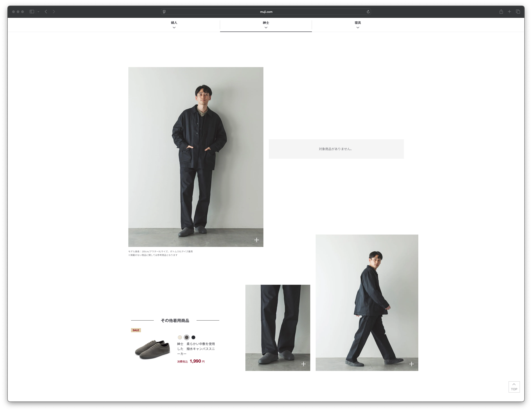Select the currently highlighted gray sneaker color

pos(187,337)
